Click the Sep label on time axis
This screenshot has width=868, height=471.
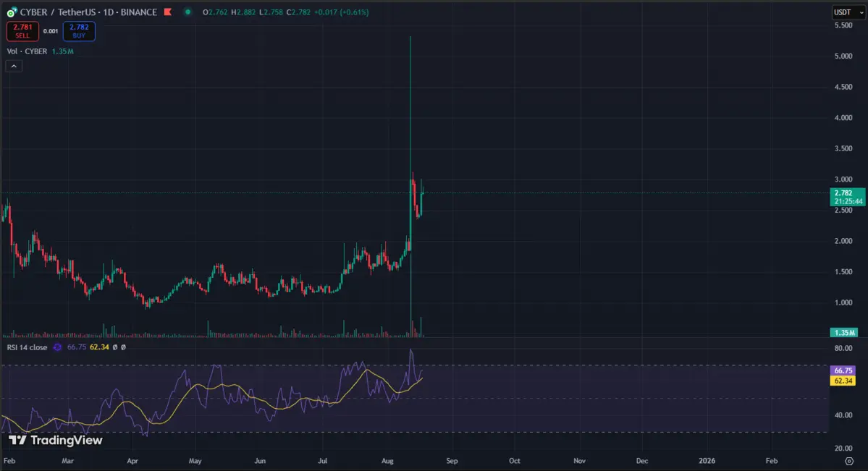(x=452, y=460)
